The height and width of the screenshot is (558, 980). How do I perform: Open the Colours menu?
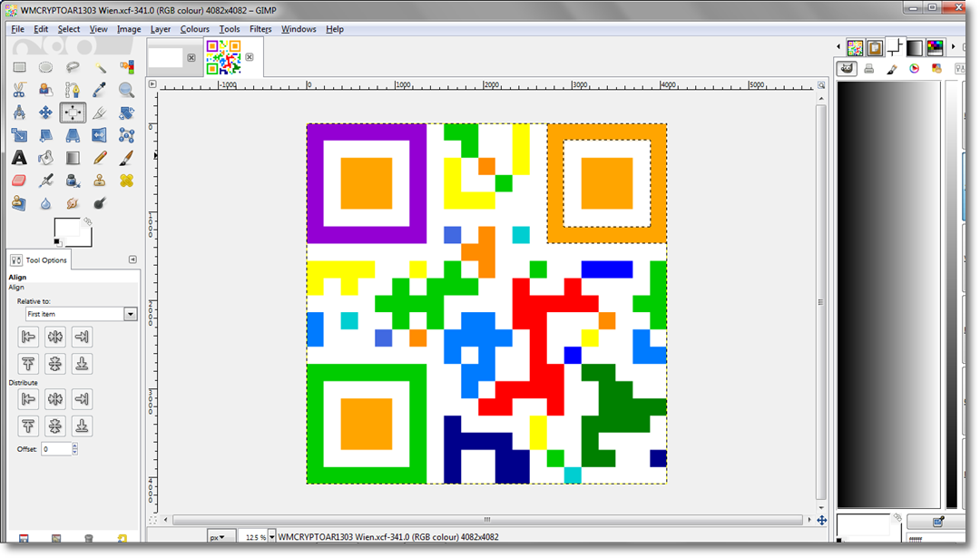195,29
